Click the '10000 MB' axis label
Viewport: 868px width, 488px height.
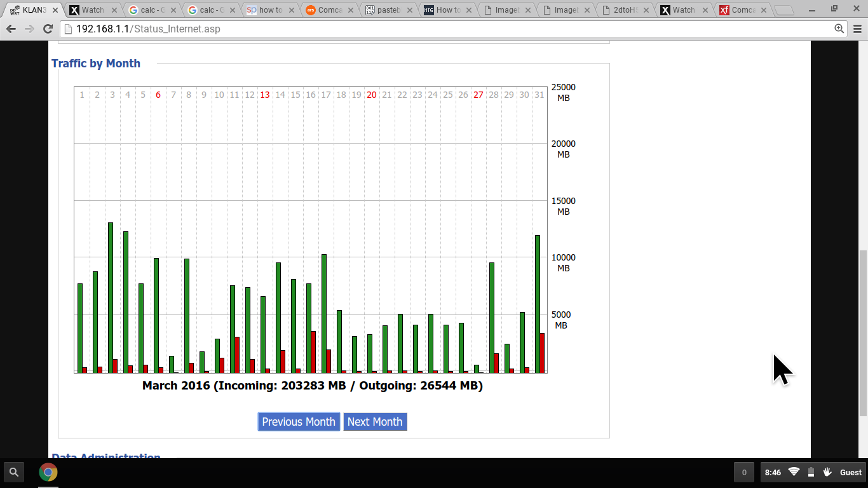pos(563,263)
